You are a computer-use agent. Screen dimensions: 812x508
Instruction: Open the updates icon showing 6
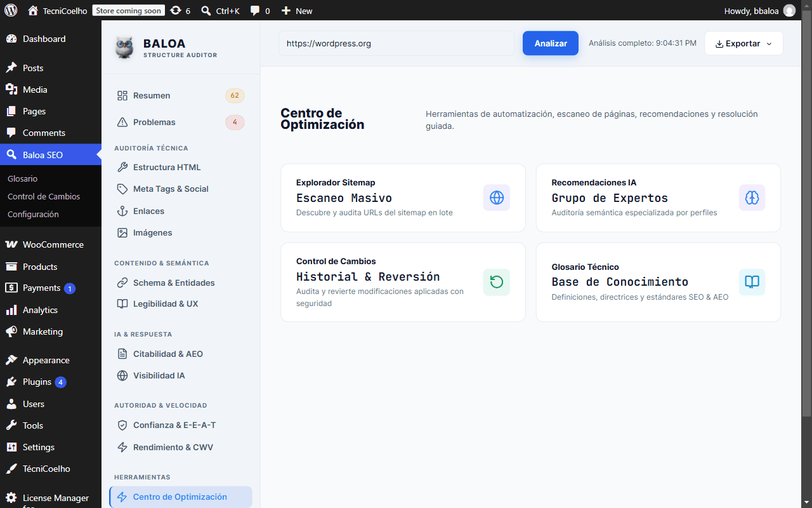point(176,10)
